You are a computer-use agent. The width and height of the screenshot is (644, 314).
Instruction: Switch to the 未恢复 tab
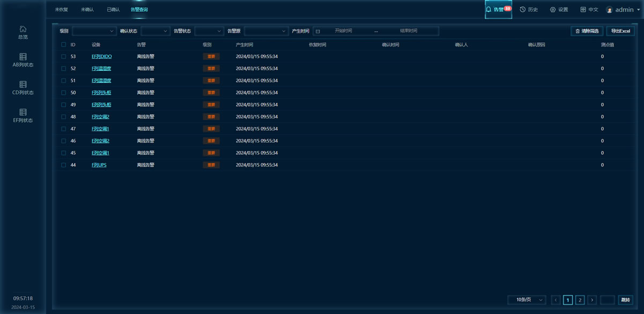61,10
